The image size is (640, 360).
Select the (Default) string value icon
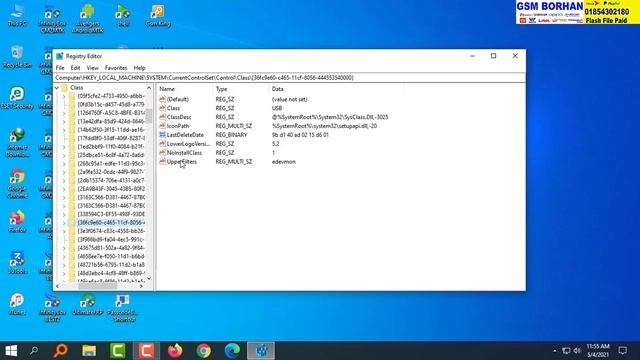tap(162, 99)
